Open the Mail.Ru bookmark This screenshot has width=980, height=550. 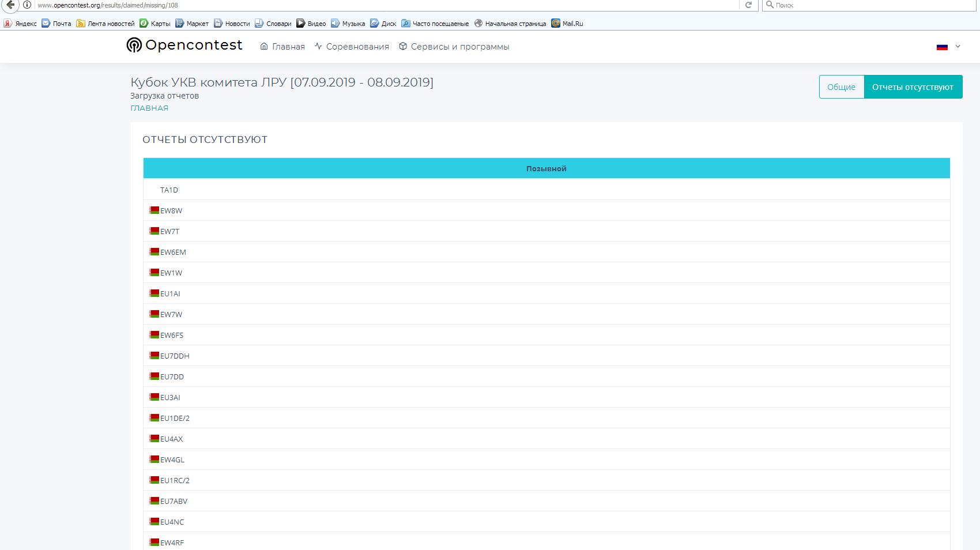click(x=567, y=24)
